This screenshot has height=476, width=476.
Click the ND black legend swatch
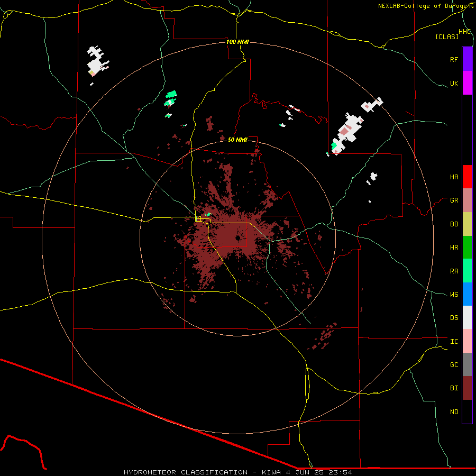tap(467, 411)
